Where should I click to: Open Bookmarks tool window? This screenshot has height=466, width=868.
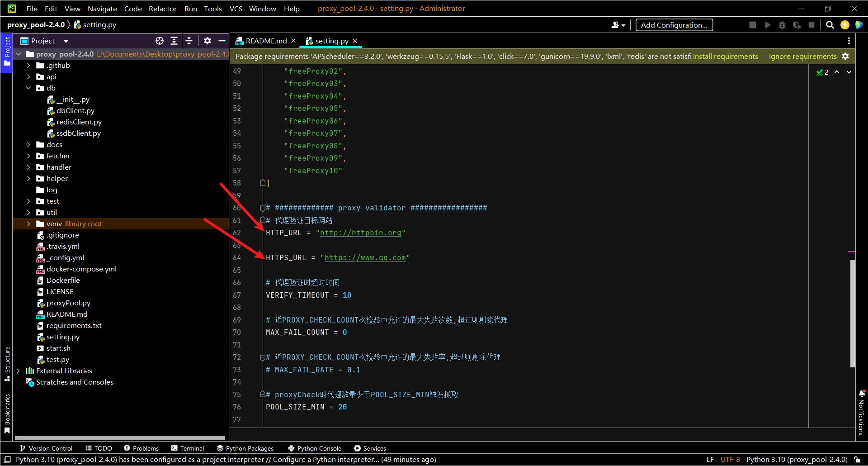tap(7, 414)
